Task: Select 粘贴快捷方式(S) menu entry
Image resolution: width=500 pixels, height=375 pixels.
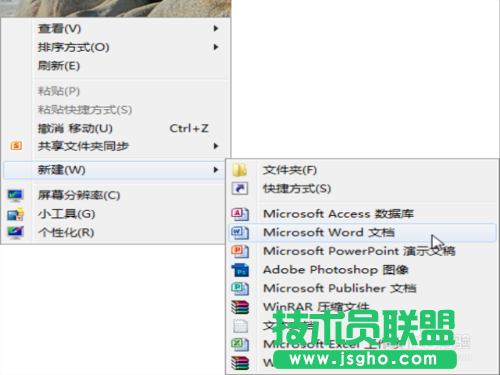Action: 116,110
